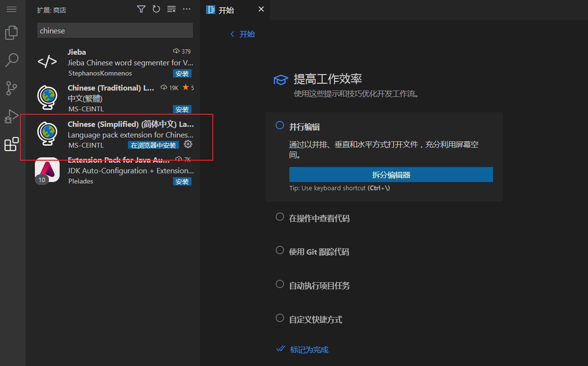Click the 自动执行项目任务 step title

pos(319,286)
